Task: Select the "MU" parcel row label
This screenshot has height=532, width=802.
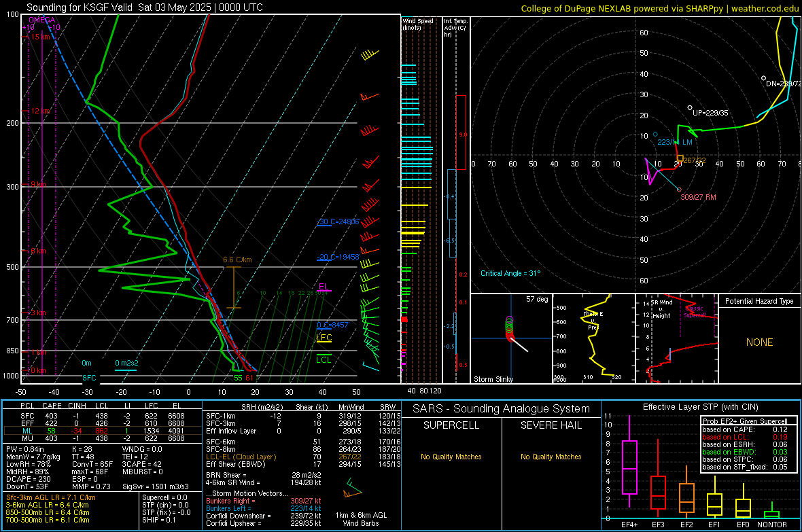Action: pyautogui.click(x=27, y=438)
